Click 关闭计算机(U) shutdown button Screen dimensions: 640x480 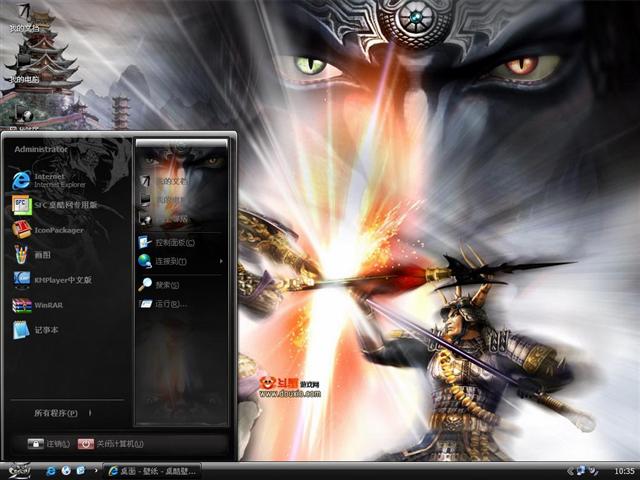click(x=110, y=444)
